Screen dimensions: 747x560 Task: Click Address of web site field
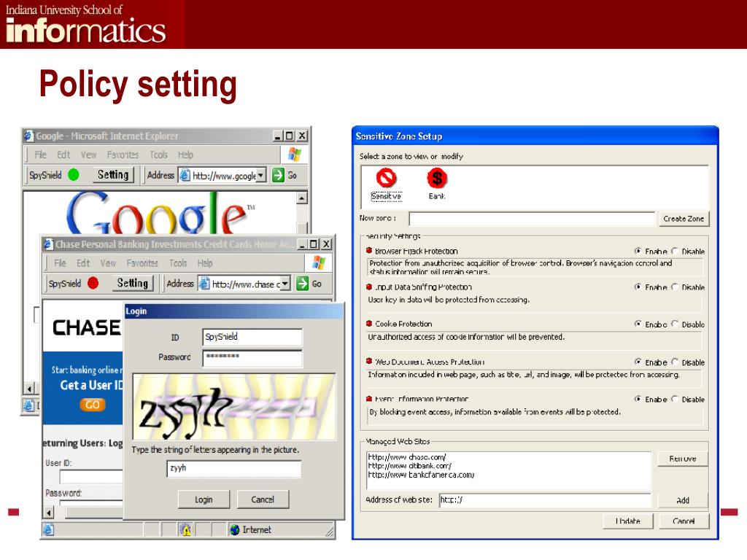(x=544, y=500)
